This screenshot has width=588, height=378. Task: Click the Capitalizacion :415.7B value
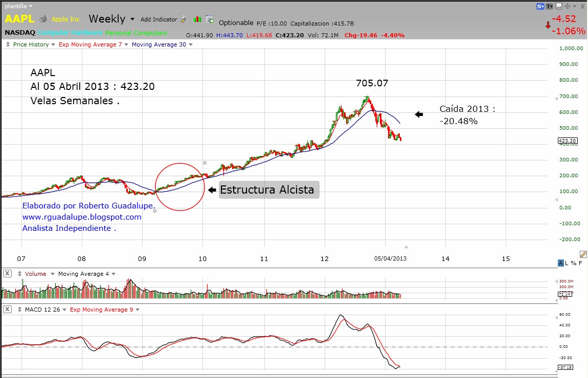(x=322, y=23)
